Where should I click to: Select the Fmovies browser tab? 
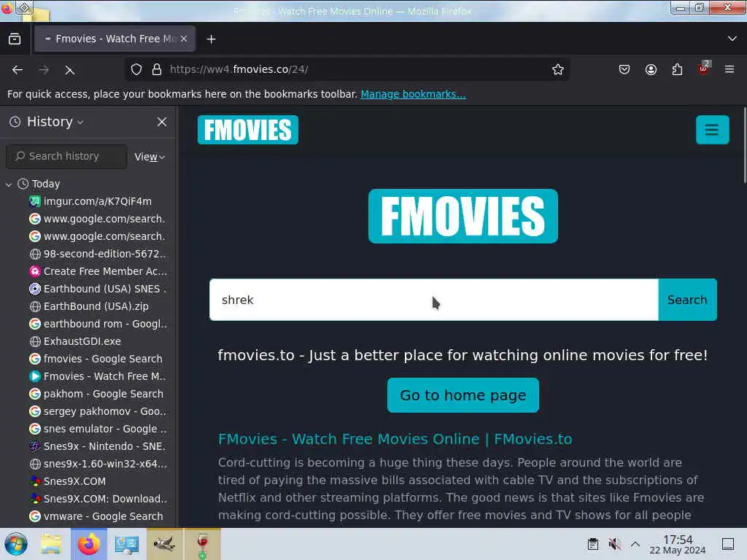click(115, 39)
